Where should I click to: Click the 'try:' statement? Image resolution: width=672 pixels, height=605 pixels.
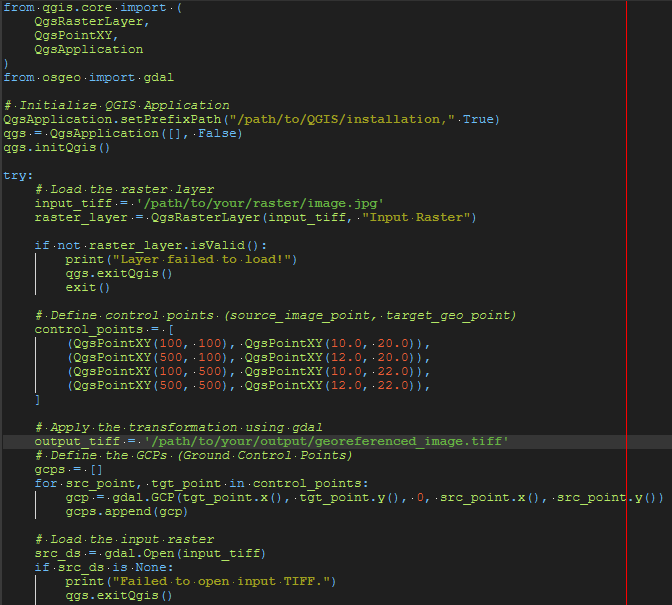(x=18, y=175)
